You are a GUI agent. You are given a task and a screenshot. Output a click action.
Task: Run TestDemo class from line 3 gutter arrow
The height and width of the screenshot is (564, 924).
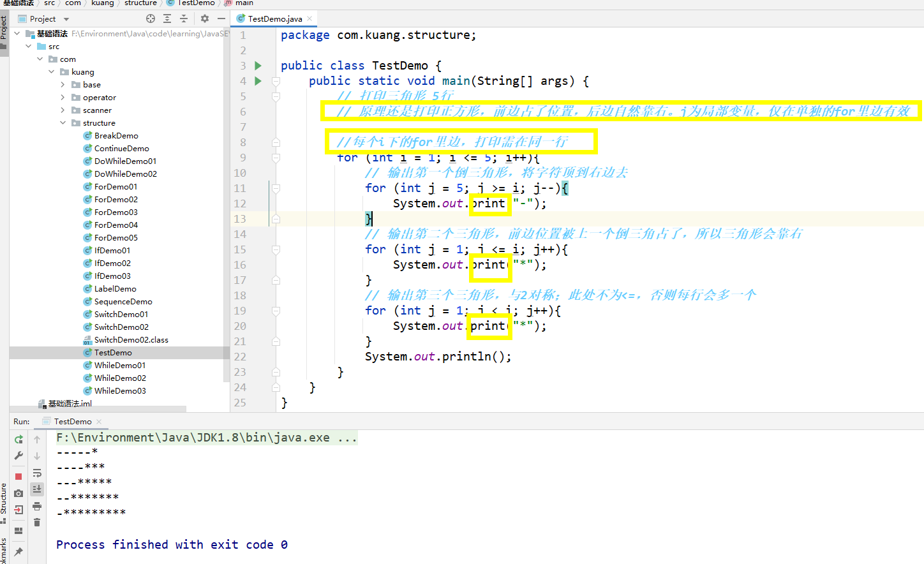pyautogui.click(x=258, y=66)
